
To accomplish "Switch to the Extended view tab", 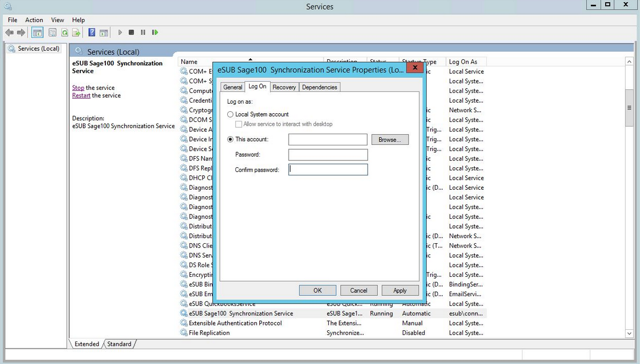I will [87, 344].
